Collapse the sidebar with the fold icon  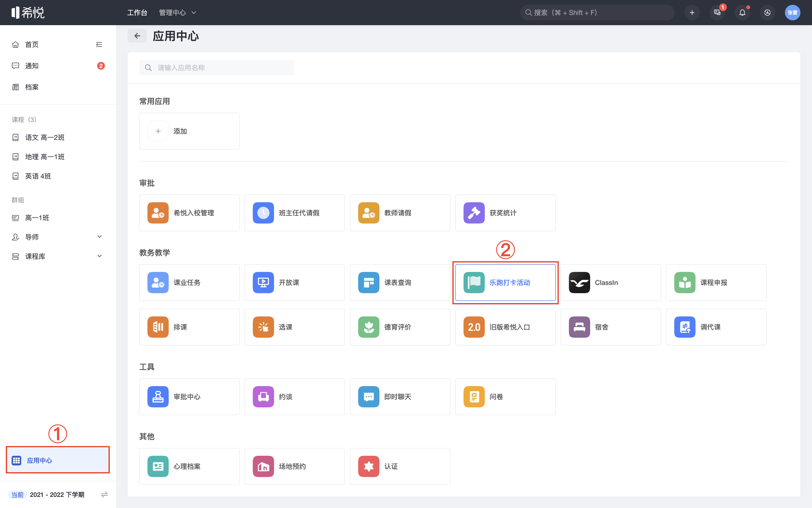click(99, 44)
